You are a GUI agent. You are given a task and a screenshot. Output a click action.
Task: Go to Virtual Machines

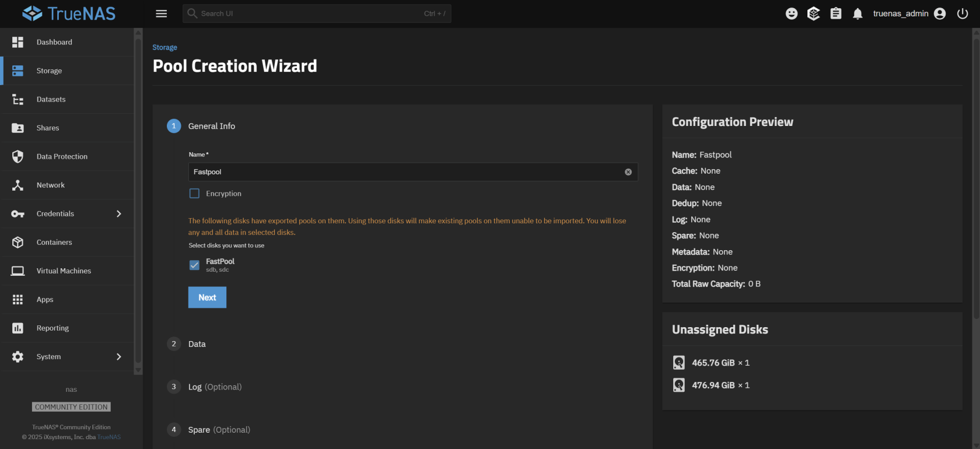pos(64,271)
